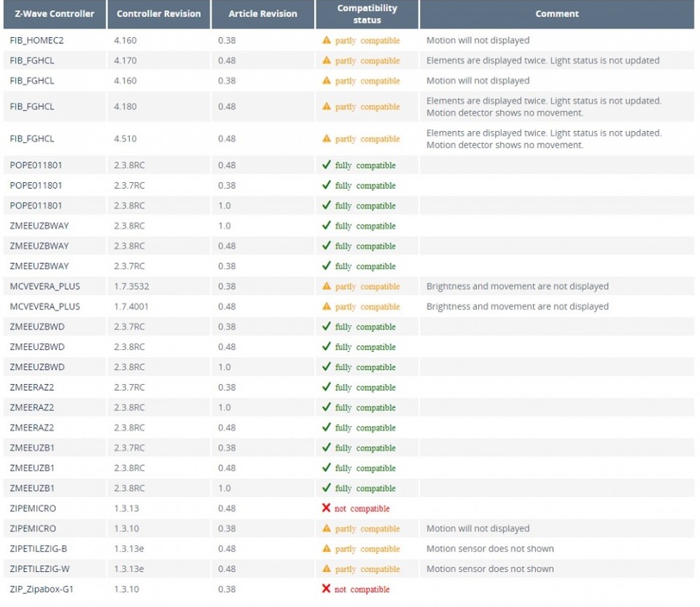The height and width of the screenshot is (607, 700).
Task: Click the two-line comment for FIB_FGHCL 4.510
Action: [x=544, y=138]
